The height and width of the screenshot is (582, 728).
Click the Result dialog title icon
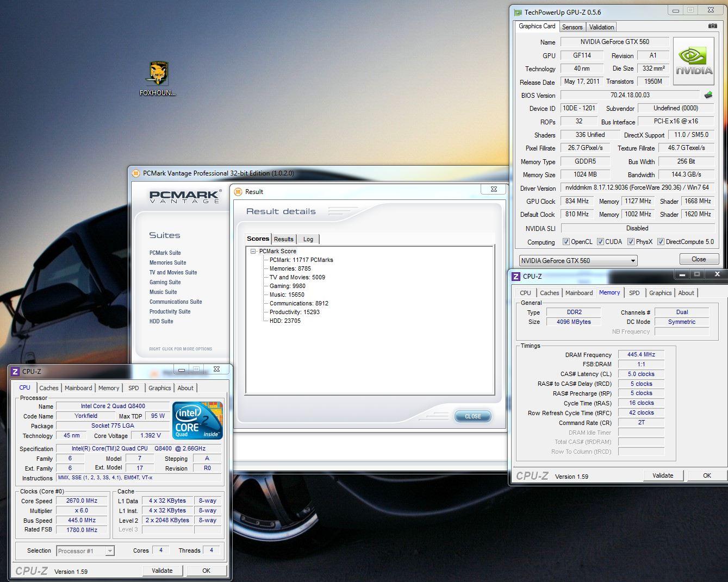click(238, 191)
